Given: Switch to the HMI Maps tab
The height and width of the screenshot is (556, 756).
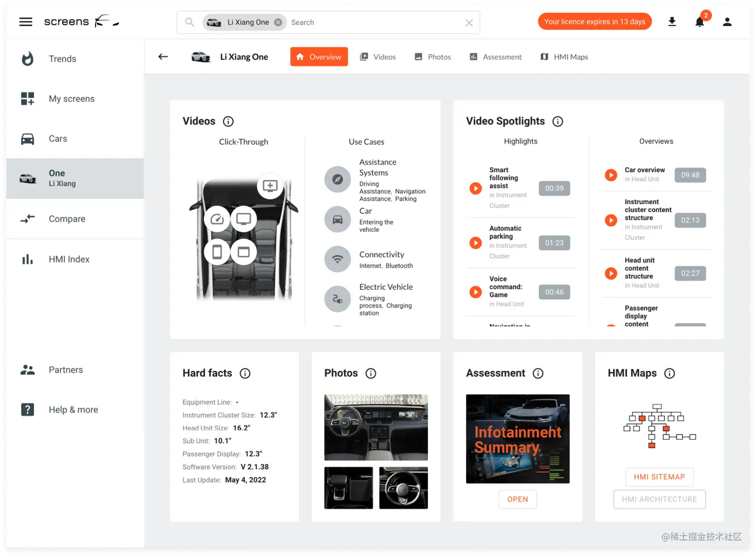Looking at the screenshot, I should click(564, 57).
